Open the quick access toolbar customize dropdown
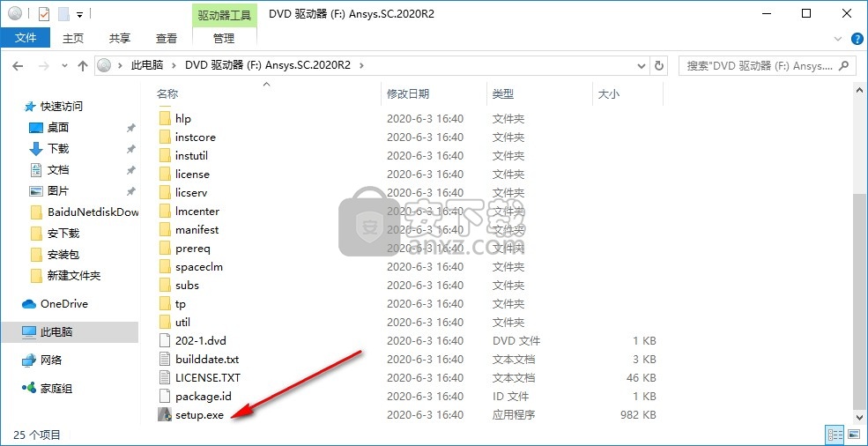This screenshot has width=868, height=446. (x=80, y=14)
